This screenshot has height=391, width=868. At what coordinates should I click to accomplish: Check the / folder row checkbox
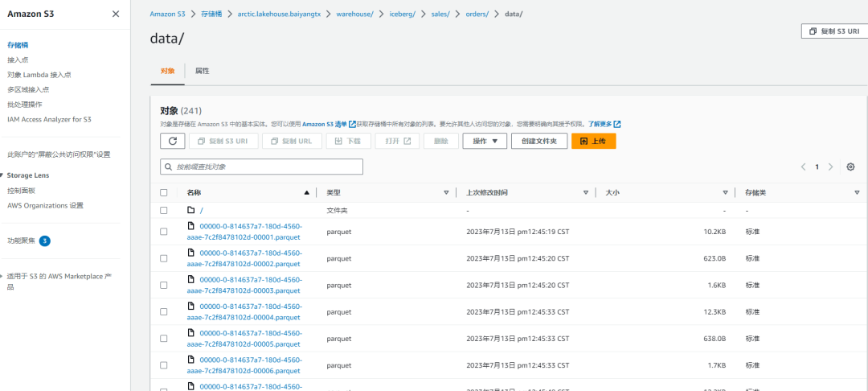pos(163,211)
